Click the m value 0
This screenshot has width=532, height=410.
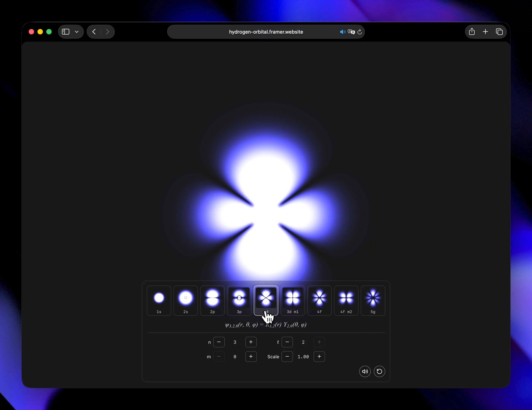coord(235,357)
